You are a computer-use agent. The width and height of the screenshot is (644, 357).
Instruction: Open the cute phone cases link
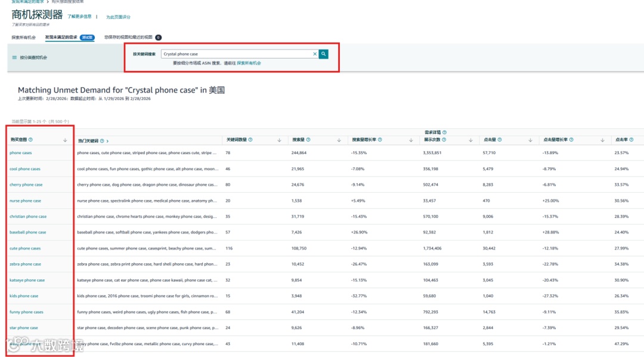(x=25, y=248)
